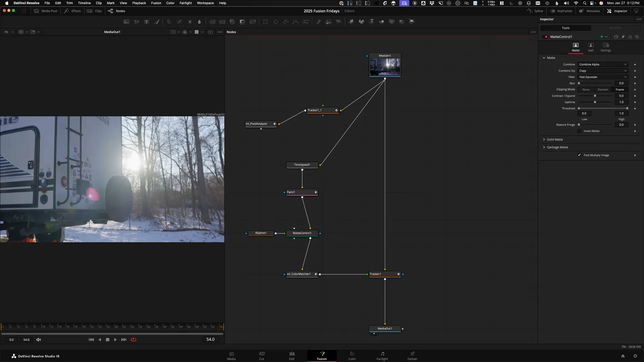Viewport: 644px width, 362px height.
Task: Open the Workspace menu
Action: (205, 3)
